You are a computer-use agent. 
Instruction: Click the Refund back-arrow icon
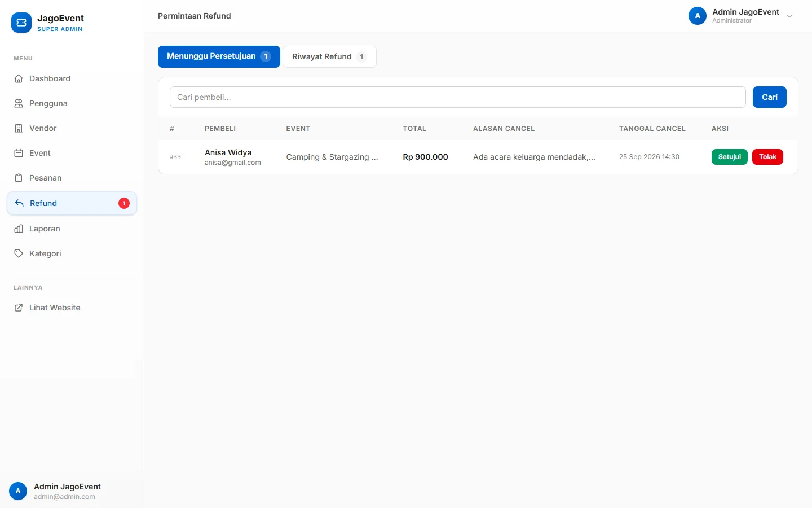tap(19, 203)
